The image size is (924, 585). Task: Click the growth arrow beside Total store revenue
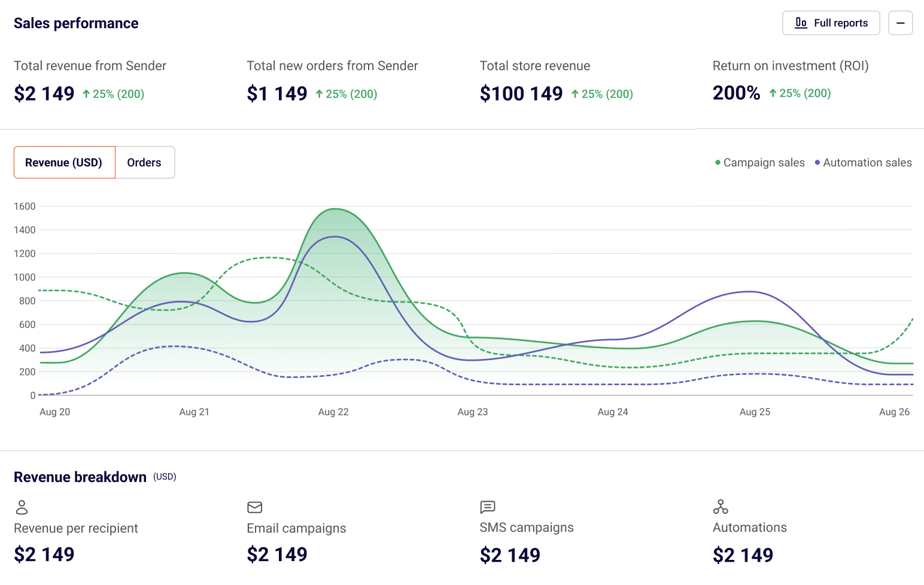(x=576, y=93)
